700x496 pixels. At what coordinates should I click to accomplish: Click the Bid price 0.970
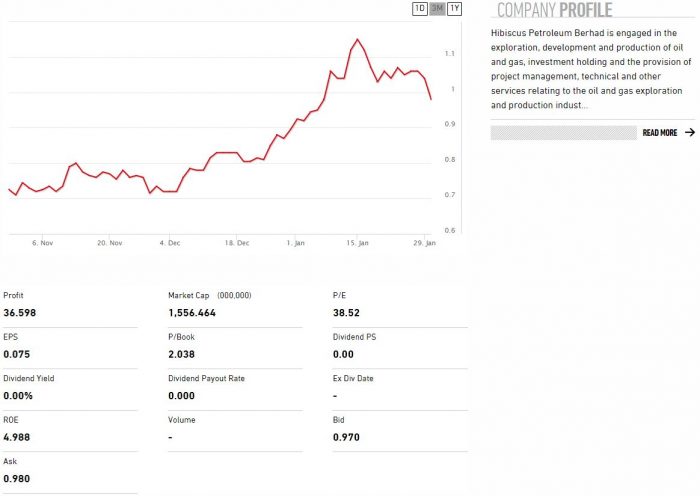point(346,437)
